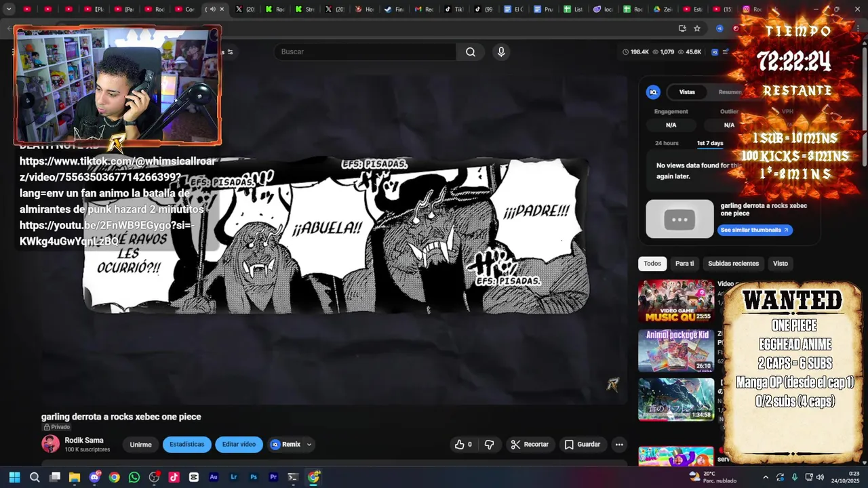Switch to Resumen tab in vidIQ panel
Viewport: 868px width, 488px height.
pos(730,92)
